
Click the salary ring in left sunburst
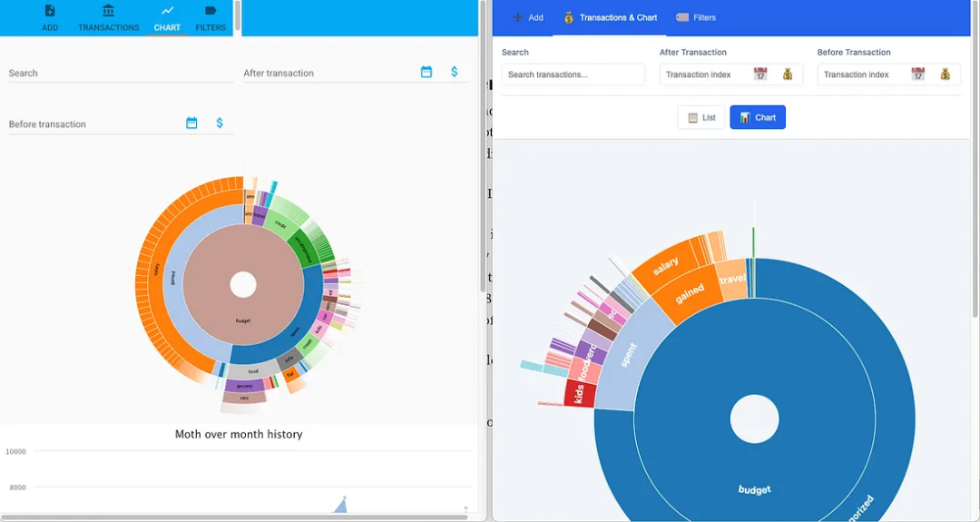156,270
